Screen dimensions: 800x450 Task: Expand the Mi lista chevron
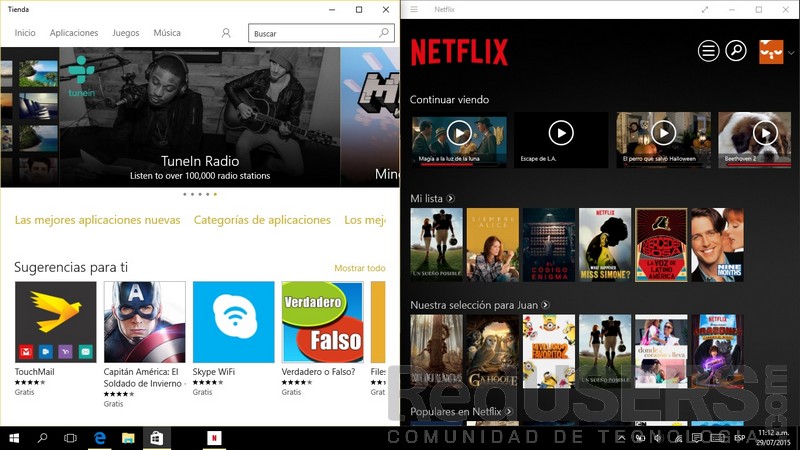[451, 199]
